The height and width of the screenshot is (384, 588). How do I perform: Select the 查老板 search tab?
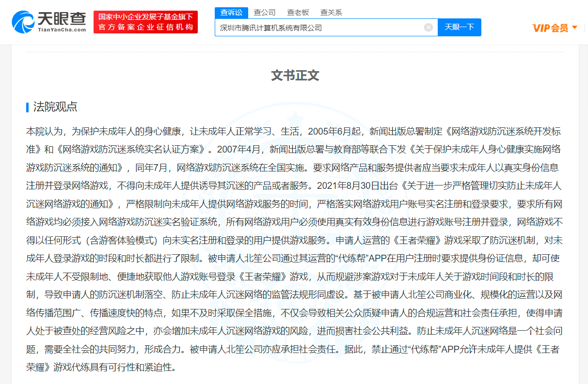pyautogui.click(x=298, y=13)
